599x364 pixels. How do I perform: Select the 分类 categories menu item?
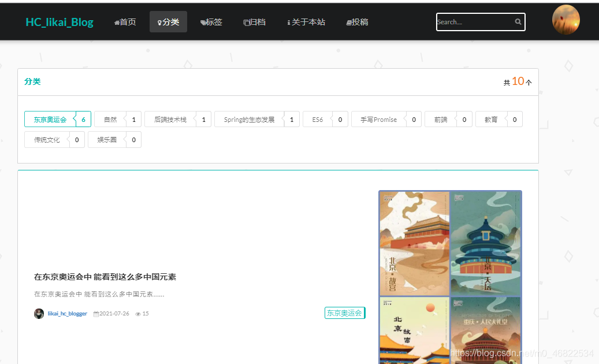point(168,22)
